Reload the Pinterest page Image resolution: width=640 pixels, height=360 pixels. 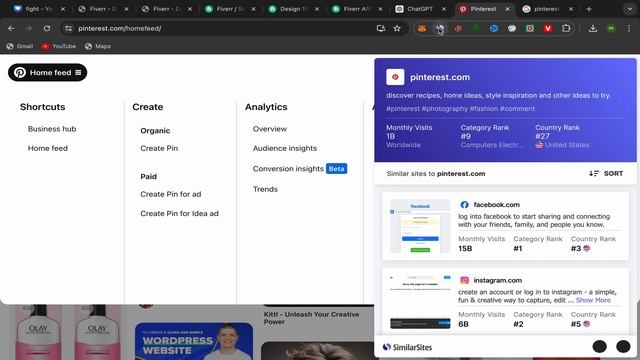click(47, 28)
